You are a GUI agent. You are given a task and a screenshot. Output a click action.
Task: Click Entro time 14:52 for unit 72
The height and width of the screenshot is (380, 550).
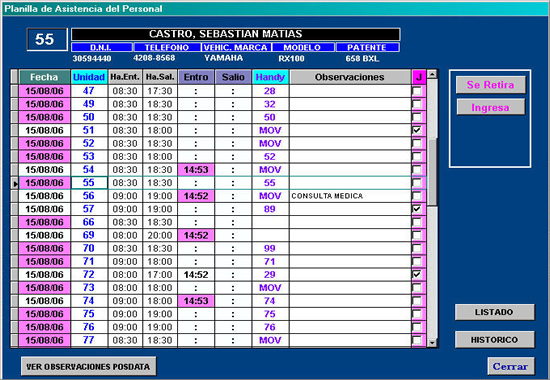pos(196,274)
